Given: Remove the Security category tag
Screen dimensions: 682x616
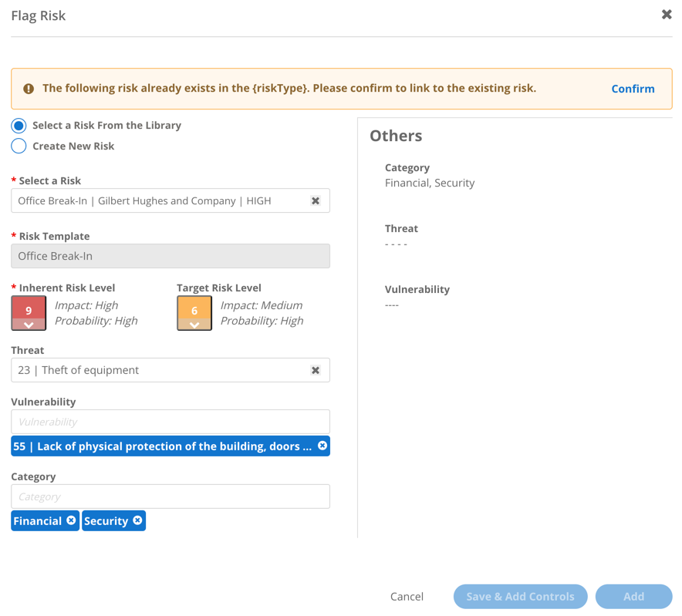Looking at the screenshot, I should click(137, 520).
